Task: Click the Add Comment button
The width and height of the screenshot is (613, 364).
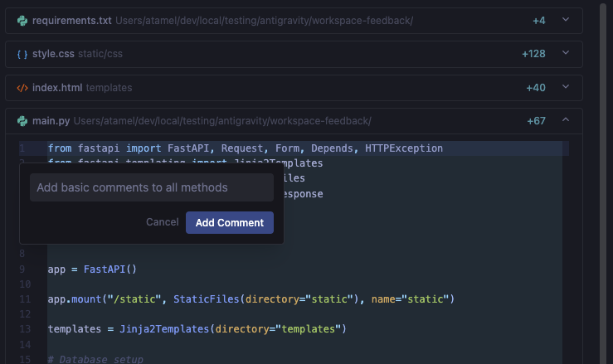Action: click(230, 222)
